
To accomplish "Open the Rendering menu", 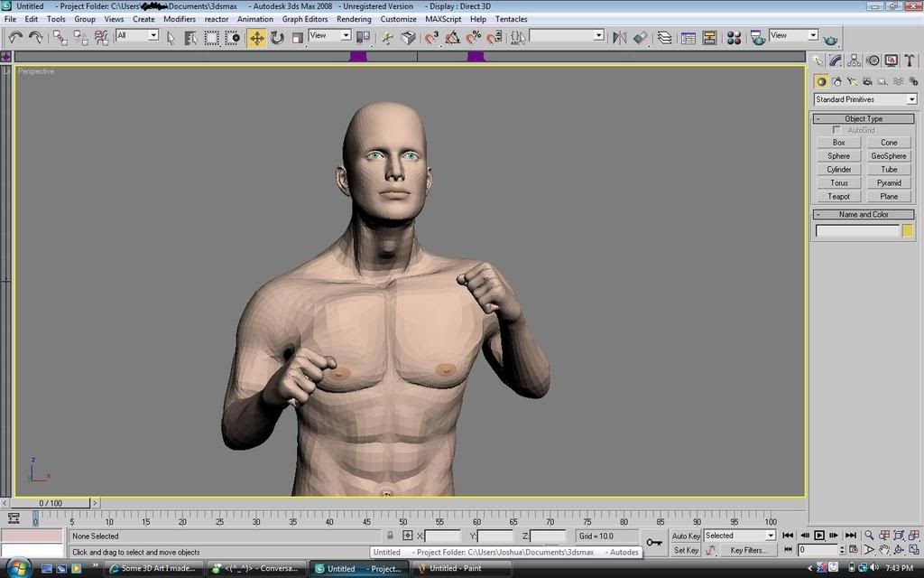I will tap(354, 18).
